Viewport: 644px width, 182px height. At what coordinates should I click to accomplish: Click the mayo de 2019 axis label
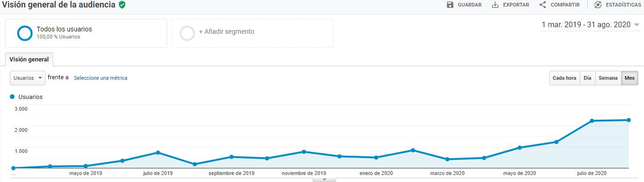pyautogui.click(x=85, y=173)
